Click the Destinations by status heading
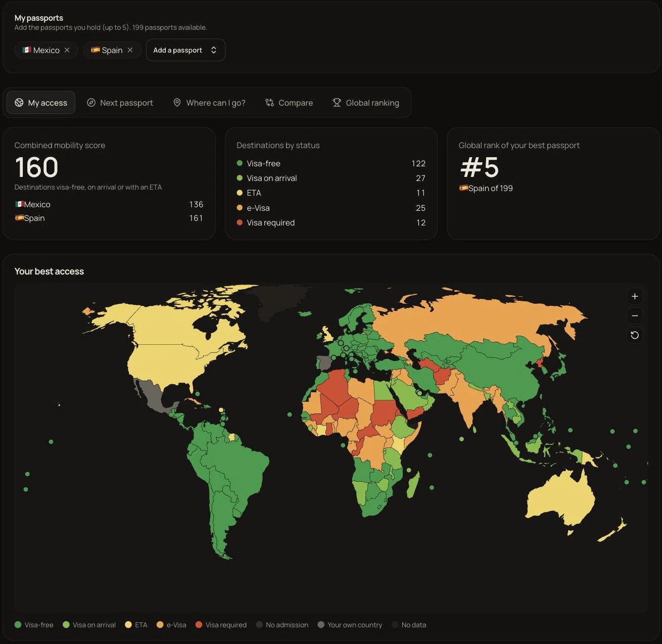This screenshot has width=662, height=644. (x=278, y=145)
